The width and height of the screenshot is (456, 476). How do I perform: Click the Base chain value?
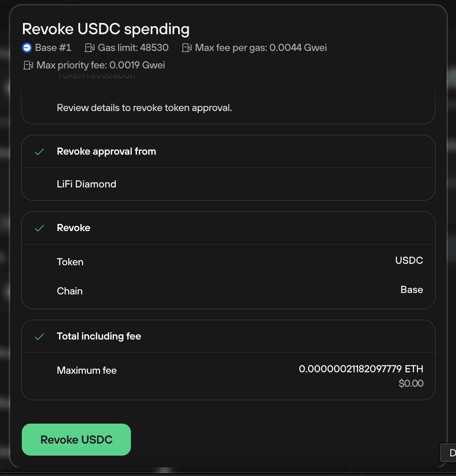coord(411,290)
